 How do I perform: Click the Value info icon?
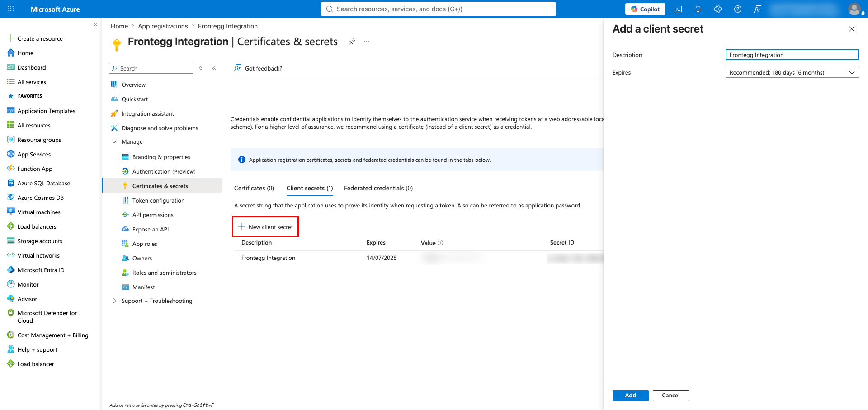(x=440, y=243)
